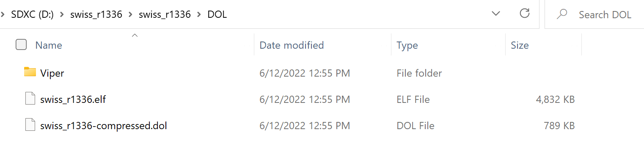Open the address bar history dropdown
This screenshot has height=163, width=644.
(x=496, y=14)
